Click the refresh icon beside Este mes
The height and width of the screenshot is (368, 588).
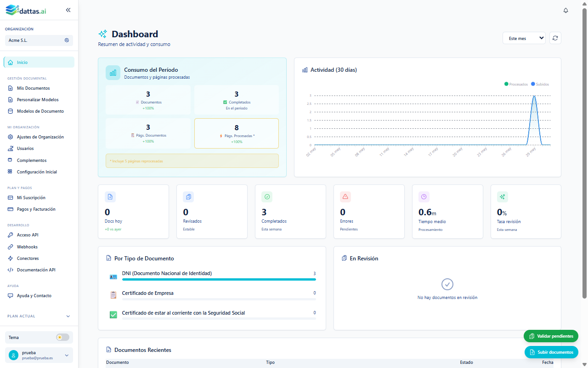tap(555, 38)
